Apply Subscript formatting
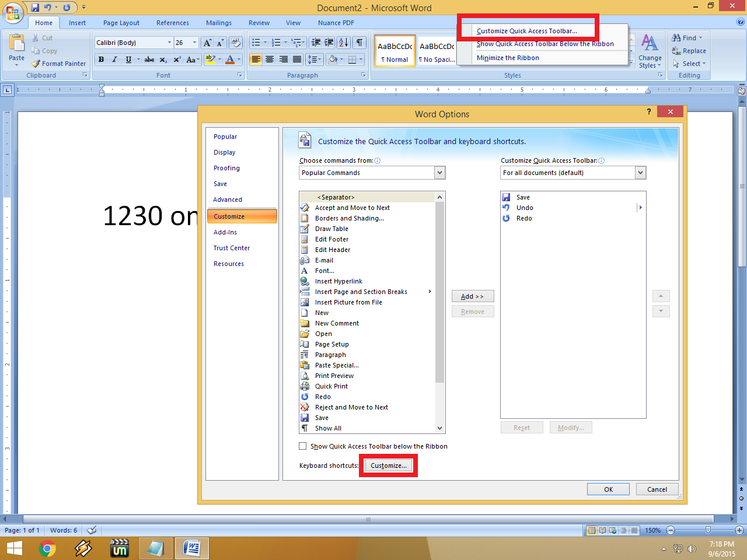The height and width of the screenshot is (560, 747). coord(163,60)
